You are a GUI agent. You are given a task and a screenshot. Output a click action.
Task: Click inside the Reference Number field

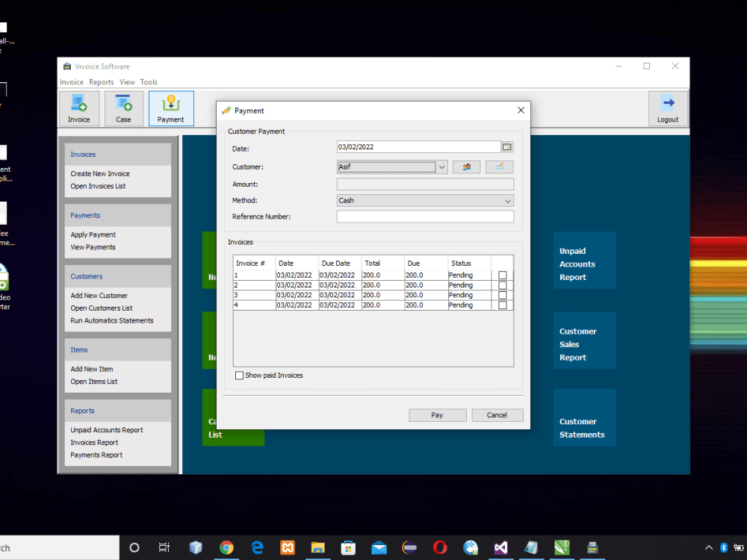(x=425, y=216)
